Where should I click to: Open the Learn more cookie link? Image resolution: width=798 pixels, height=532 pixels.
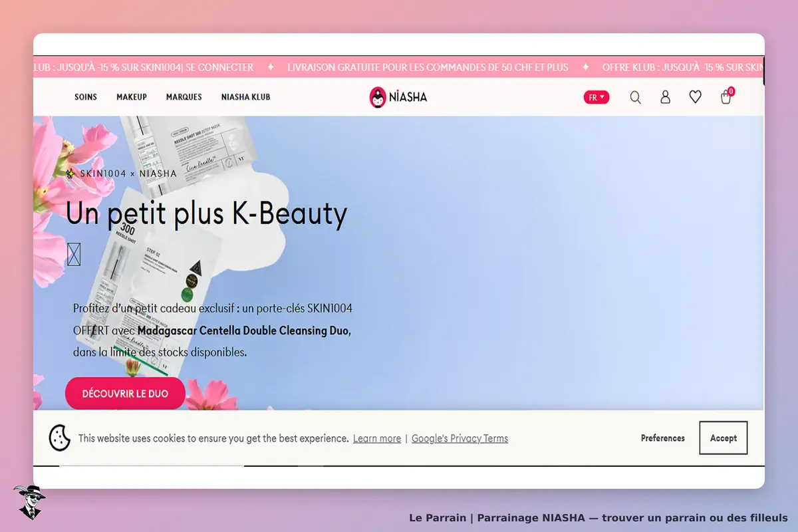377,438
